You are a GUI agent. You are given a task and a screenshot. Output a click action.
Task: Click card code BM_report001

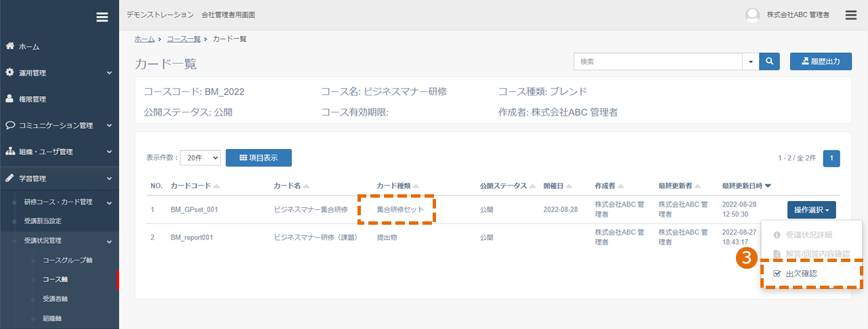coord(192,238)
